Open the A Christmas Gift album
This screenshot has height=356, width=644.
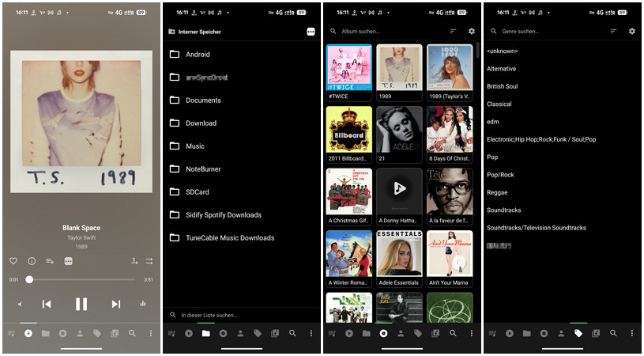point(349,197)
